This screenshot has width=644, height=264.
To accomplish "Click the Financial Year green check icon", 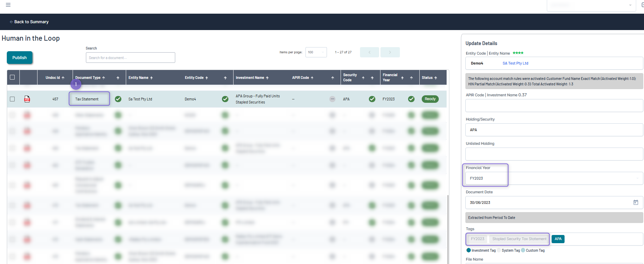I will [x=411, y=99].
